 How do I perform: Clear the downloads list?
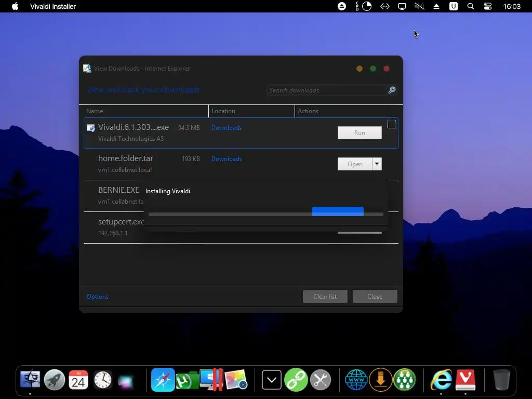click(325, 296)
